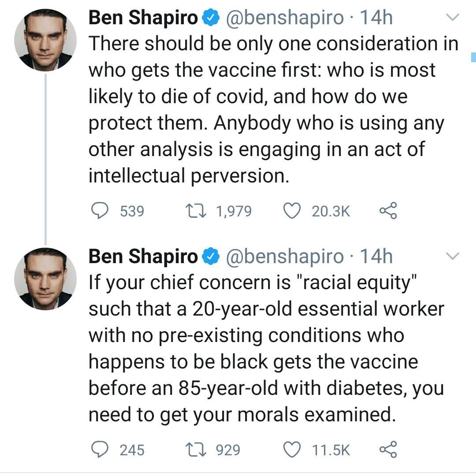Open the first tweet's 14h timestamp
Screen dimensions: 476x476
(376, 18)
